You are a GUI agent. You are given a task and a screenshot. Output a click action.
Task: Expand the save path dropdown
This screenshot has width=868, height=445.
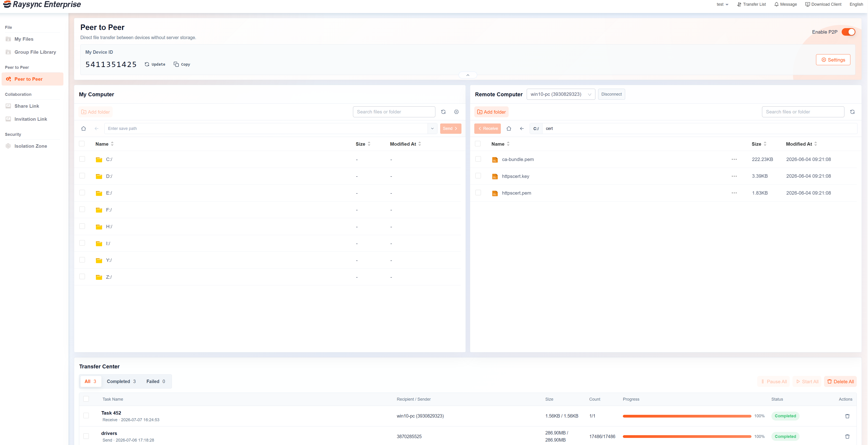[x=432, y=129]
